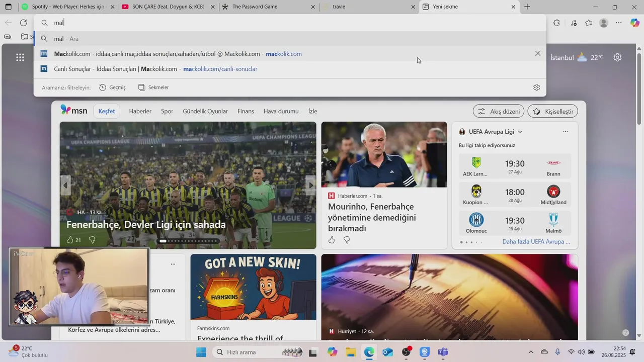Open the Mourinho Fenerbahçe yönetimine article headline
This screenshot has width=644, height=362.
tap(372, 218)
